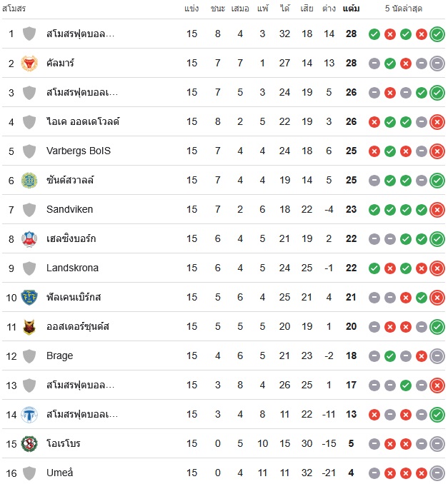
Task: Click the Sundsvall club crest in row 6
Action: point(29,181)
